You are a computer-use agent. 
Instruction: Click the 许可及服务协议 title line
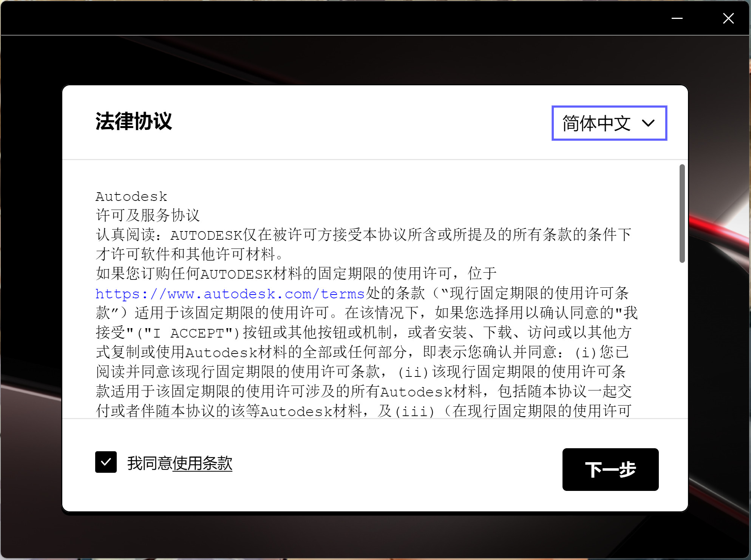(147, 215)
